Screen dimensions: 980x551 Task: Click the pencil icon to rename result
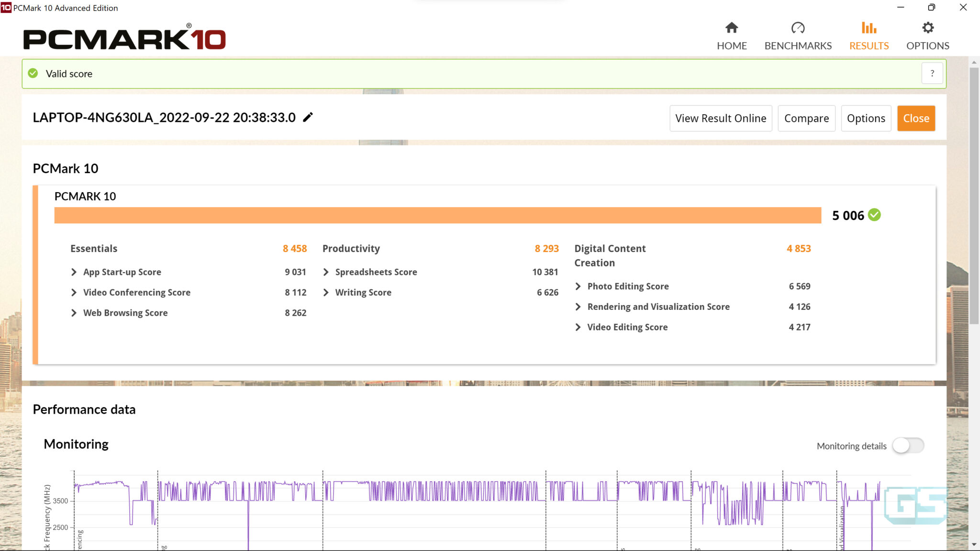pyautogui.click(x=308, y=117)
